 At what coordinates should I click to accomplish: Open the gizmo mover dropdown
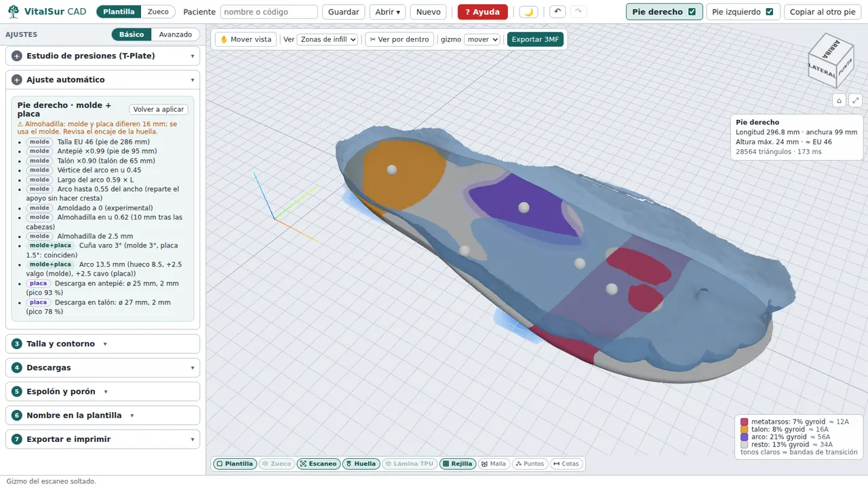click(482, 39)
